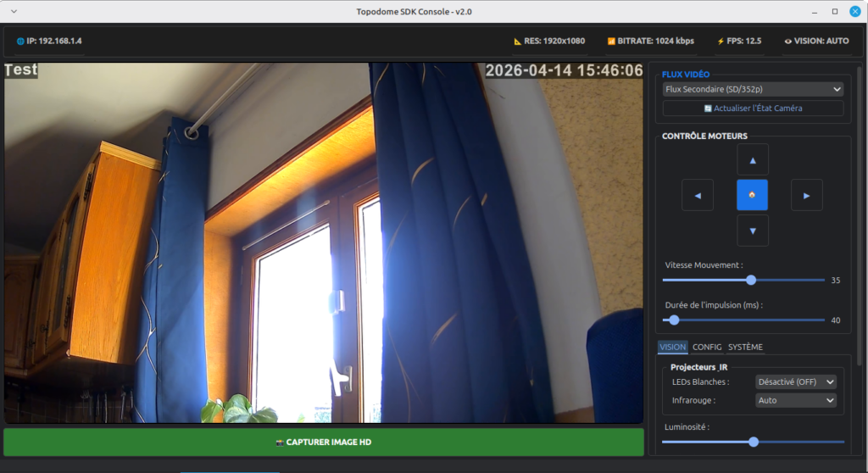Click the Vitesse Mouvement slider handle
The height and width of the screenshot is (473, 868).
pyautogui.click(x=751, y=280)
